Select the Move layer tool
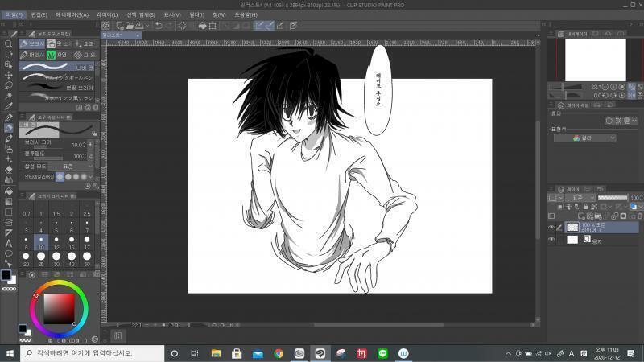 [x=8, y=75]
